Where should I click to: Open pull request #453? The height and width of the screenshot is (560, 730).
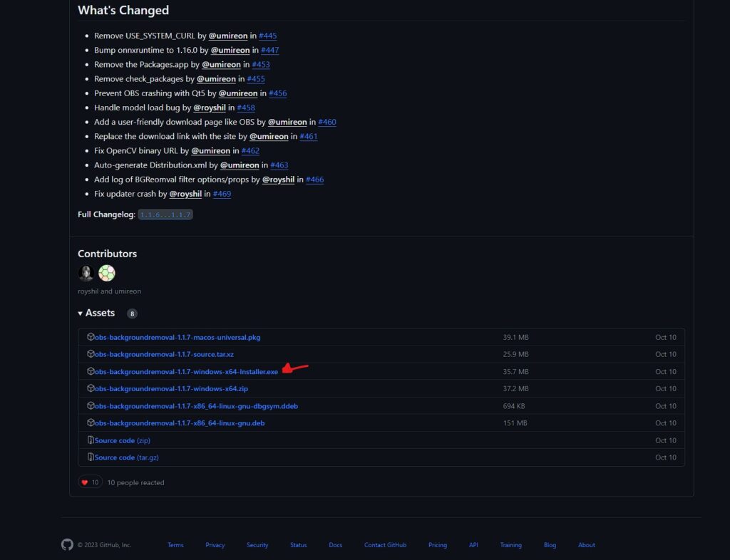(x=261, y=65)
